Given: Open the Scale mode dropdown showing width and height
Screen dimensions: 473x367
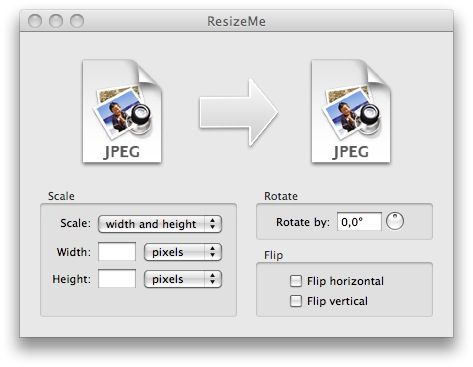Looking at the screenshot, I should point(160,224).
